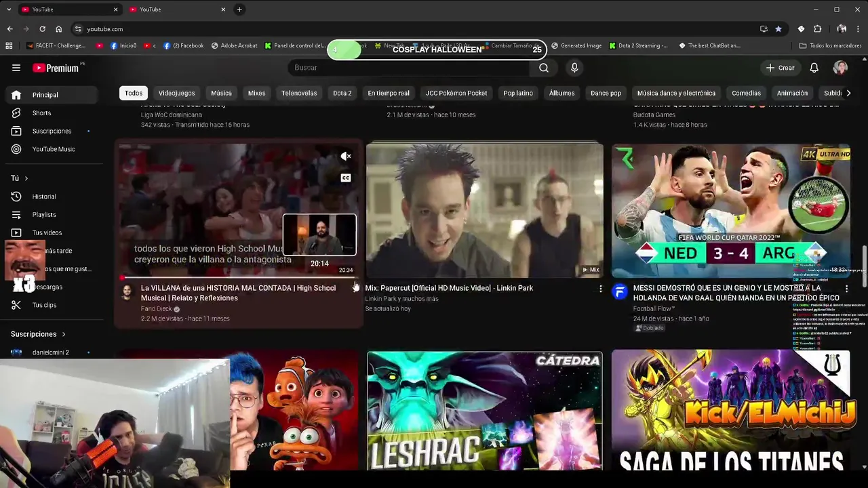Select the Mixes filter chip

pyautogui.click(x=256, y=93)
